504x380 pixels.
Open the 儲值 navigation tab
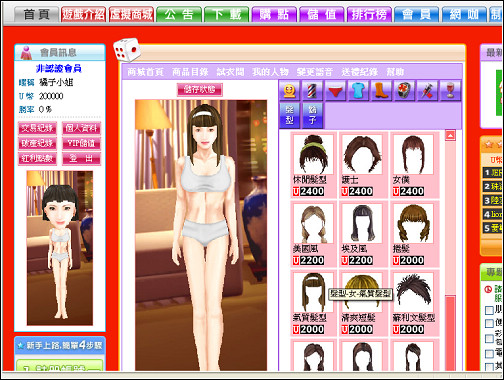point(322,15)
